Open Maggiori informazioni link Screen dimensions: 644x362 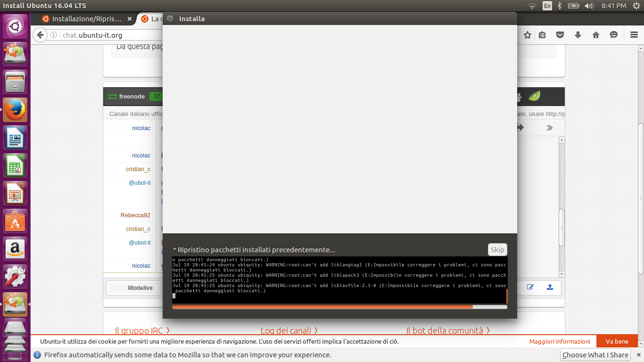pos(560,341)
